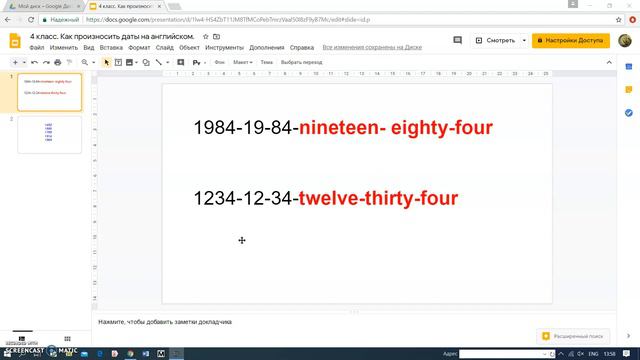
Task: Click the Ру input tools icon
Action: (196, 62)
